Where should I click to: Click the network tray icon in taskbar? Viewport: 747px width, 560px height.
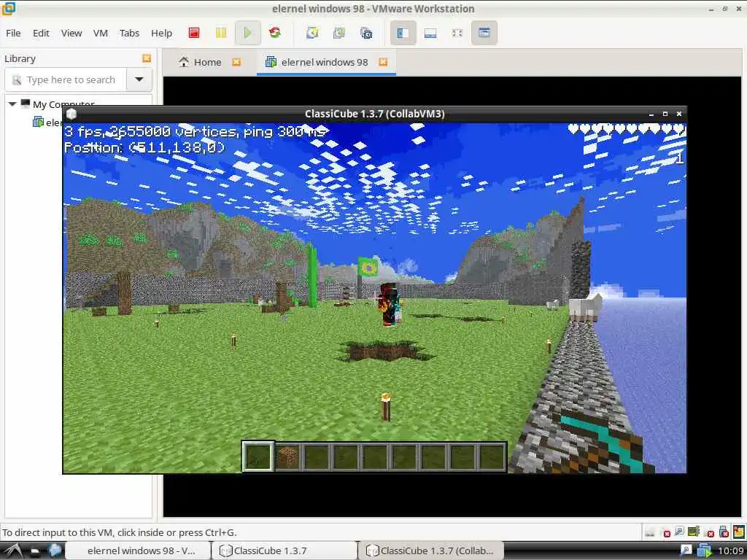686,551
